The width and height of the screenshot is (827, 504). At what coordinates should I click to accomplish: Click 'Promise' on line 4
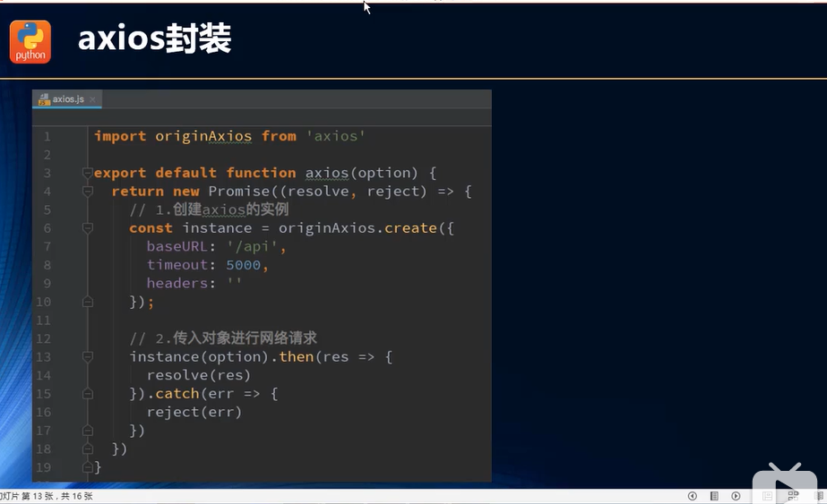point(239,192)
